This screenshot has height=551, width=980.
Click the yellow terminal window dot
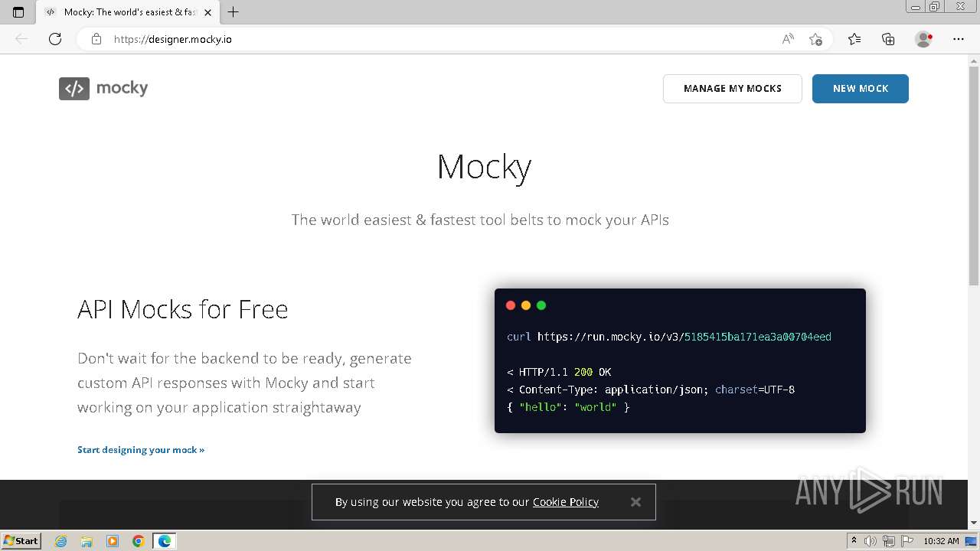click(x=526, y=305)
